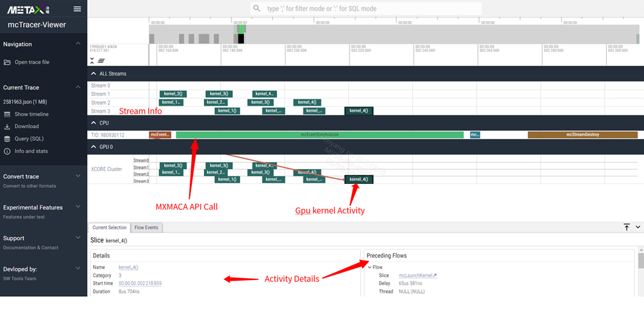This screenshot has height=332, width=644.
Task: Collapse the ALL Streams track group
Action: [94, 74]
